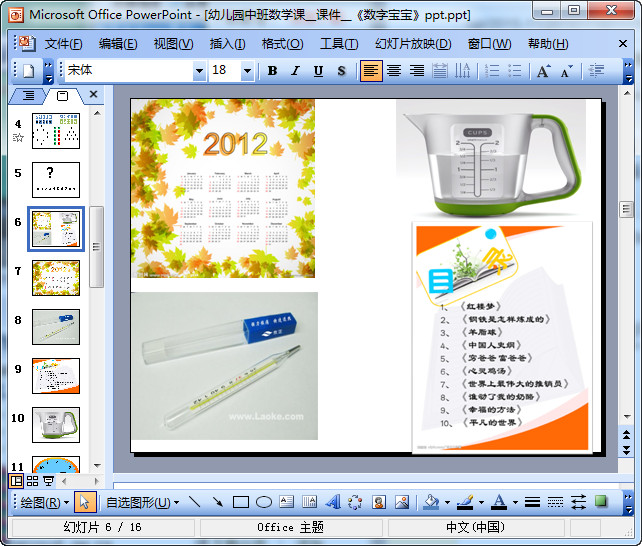Select the Oval shape tool
The image size is (642, 546).
tap(264, 502)
